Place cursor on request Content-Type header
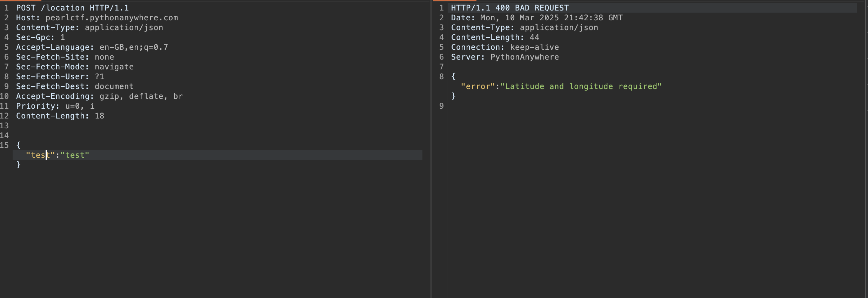 (x=47, y=27)
